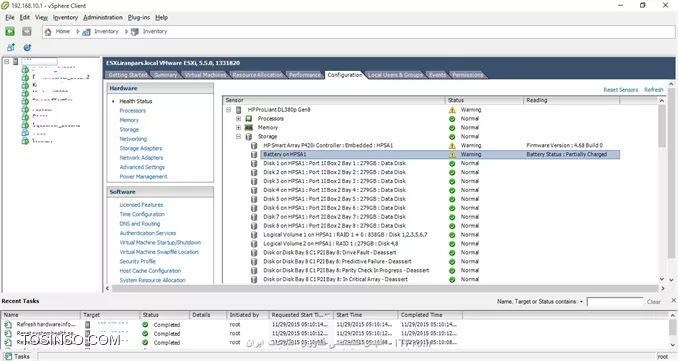Image resolution: width=678 pixels, height=361 pixels.
Task: Click the Reading column header
Action: (x=572, y=100)
